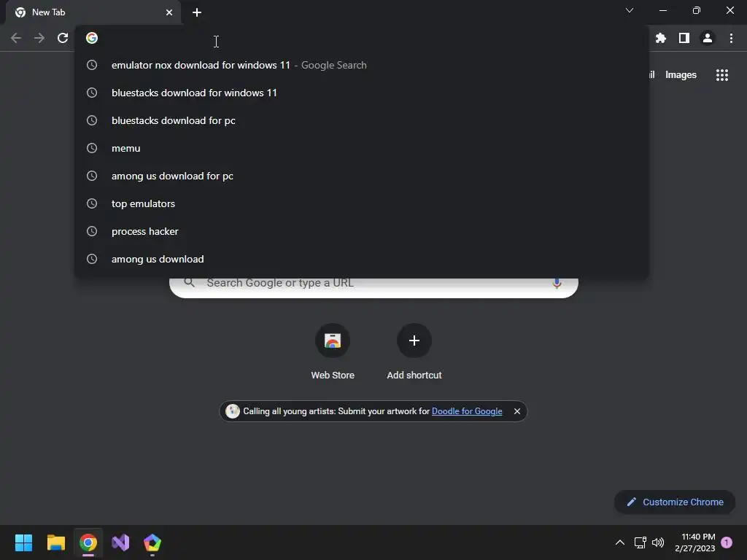The width and height of the screenshot is (747, 560).
Task: Open the Google apps grid icon
Action: pyautogui.click(x=722, y=75)
